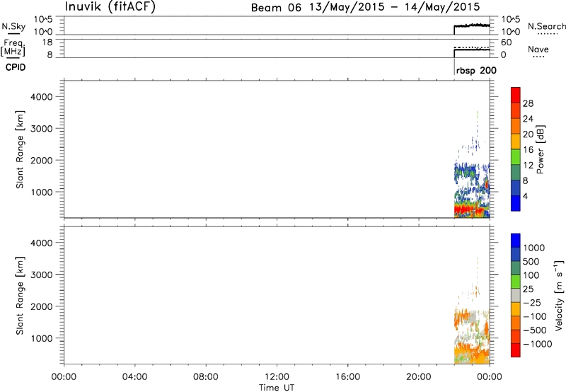Viewport: 566px width, 392px height.
Task: Select the light green 12–16 dB Power segment
Action: [x=516, y=156]
